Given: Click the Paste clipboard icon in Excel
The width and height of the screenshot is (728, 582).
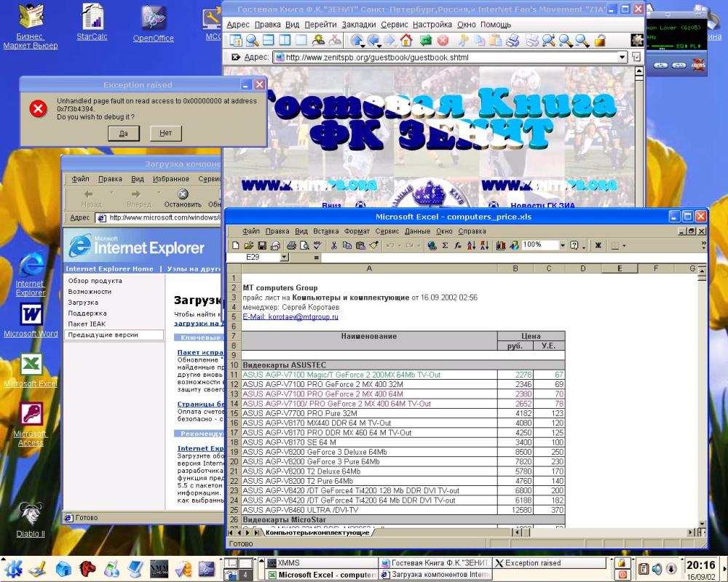Looking at the screenshot, I should tap(360, 245).
